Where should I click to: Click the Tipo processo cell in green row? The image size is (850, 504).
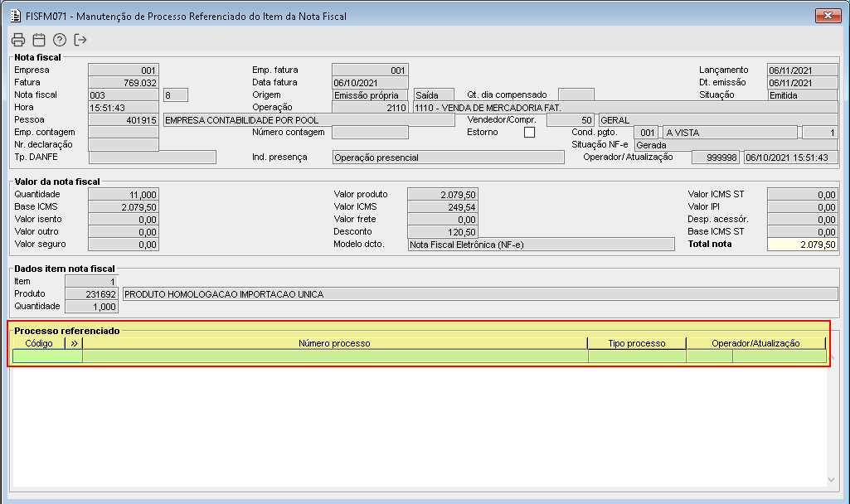(637, 356)
